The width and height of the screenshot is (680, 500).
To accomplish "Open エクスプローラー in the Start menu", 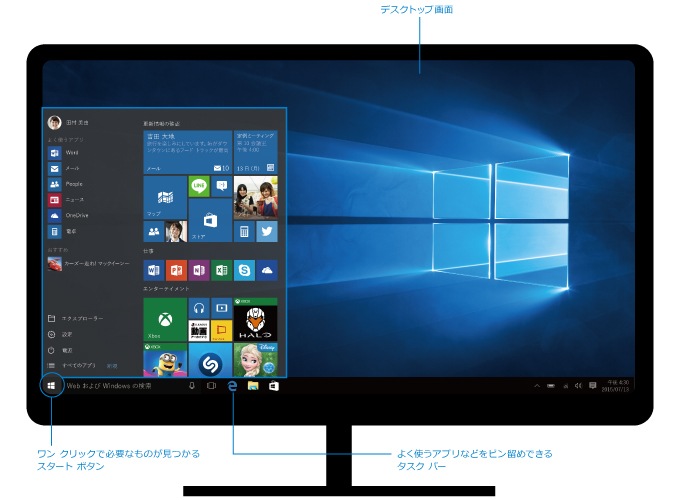I will pos(75,318).
